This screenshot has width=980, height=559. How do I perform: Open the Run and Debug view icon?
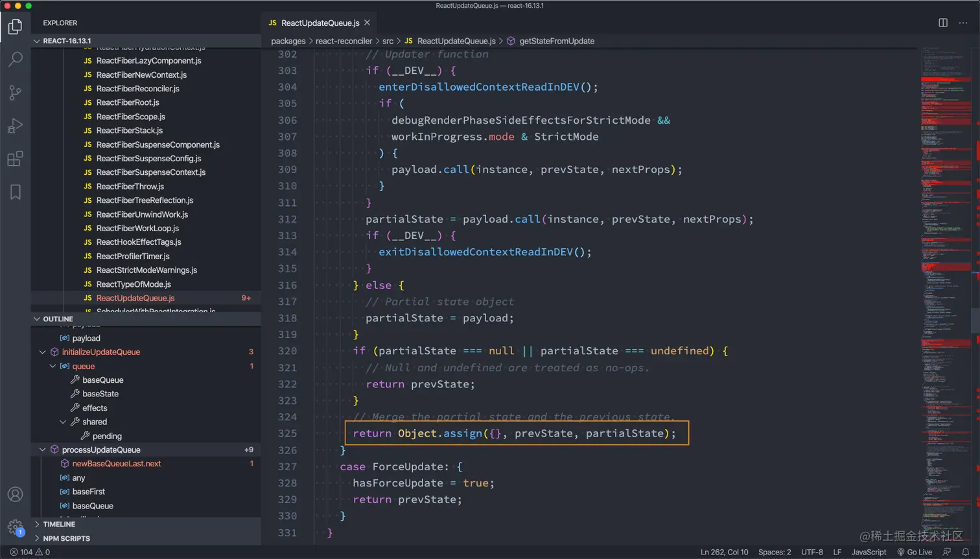click(15, 126)
